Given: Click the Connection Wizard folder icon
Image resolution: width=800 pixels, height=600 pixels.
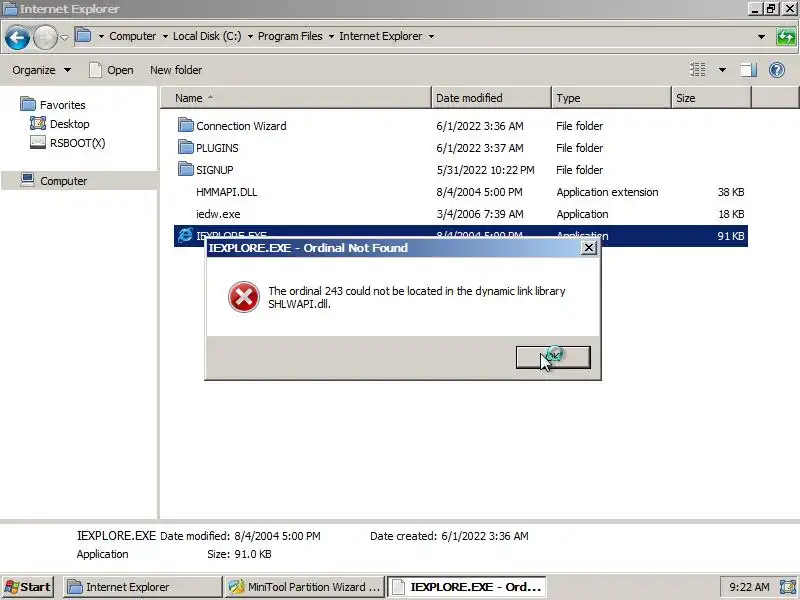Looking at the screenshot, I should [186, 125].
